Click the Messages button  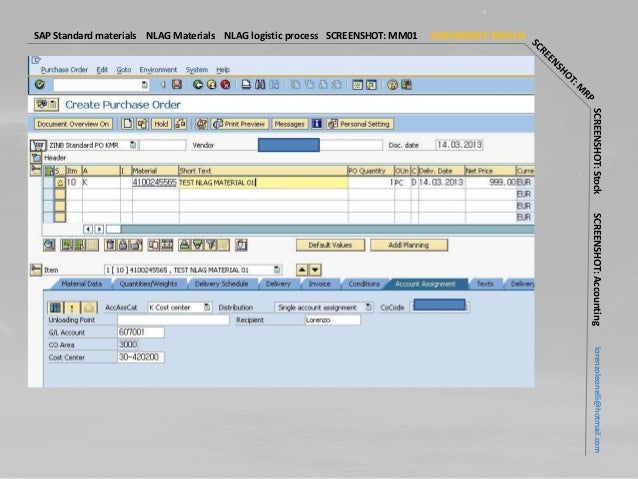(289, 124)
